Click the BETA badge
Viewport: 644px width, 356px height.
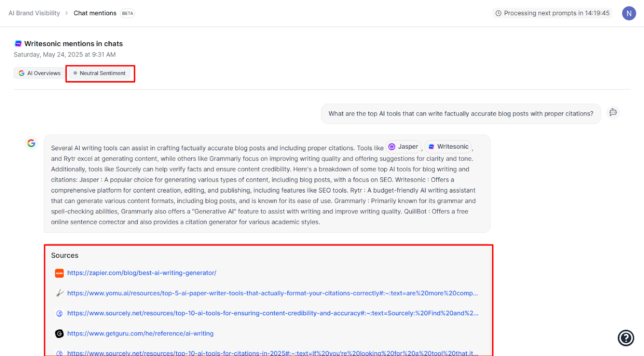point(128,13)
